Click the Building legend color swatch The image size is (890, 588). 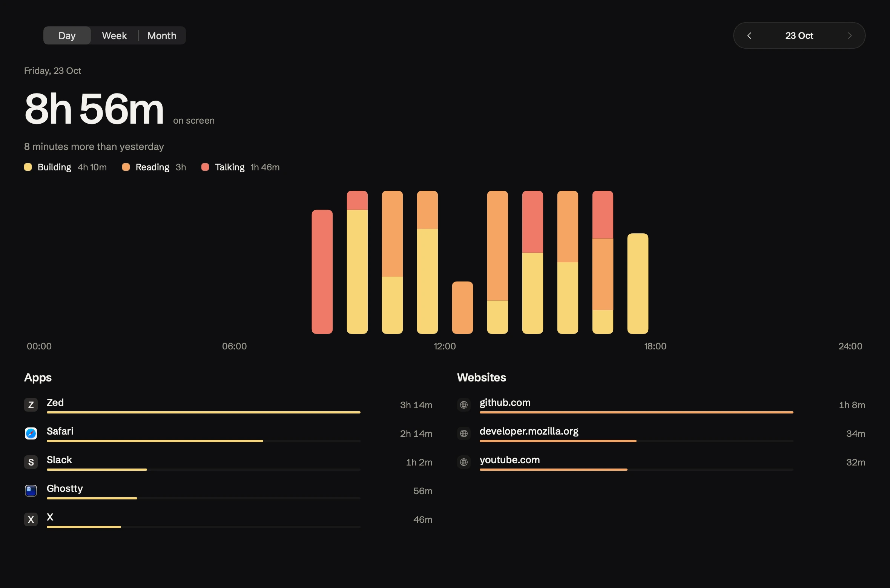point(28,167)
